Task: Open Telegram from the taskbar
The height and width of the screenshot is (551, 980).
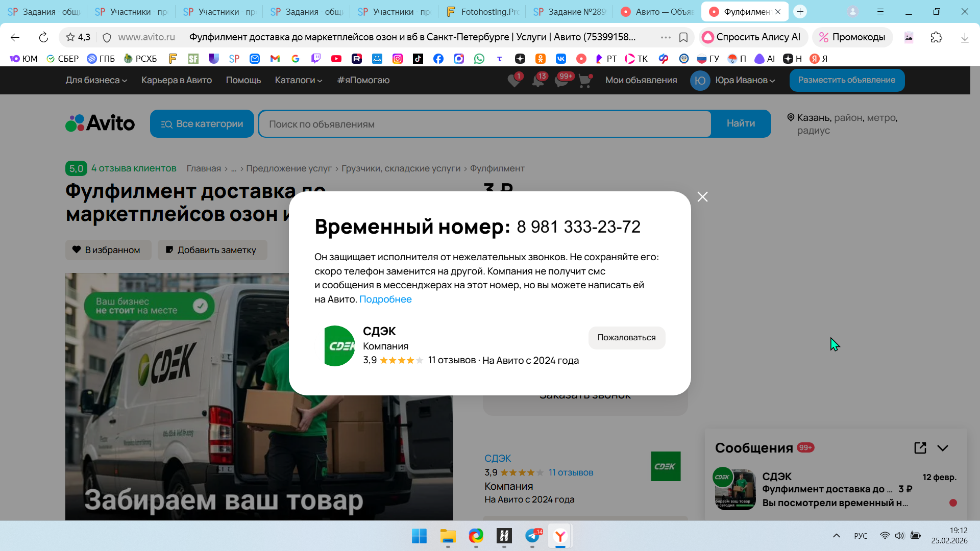Action: point(532,536)
